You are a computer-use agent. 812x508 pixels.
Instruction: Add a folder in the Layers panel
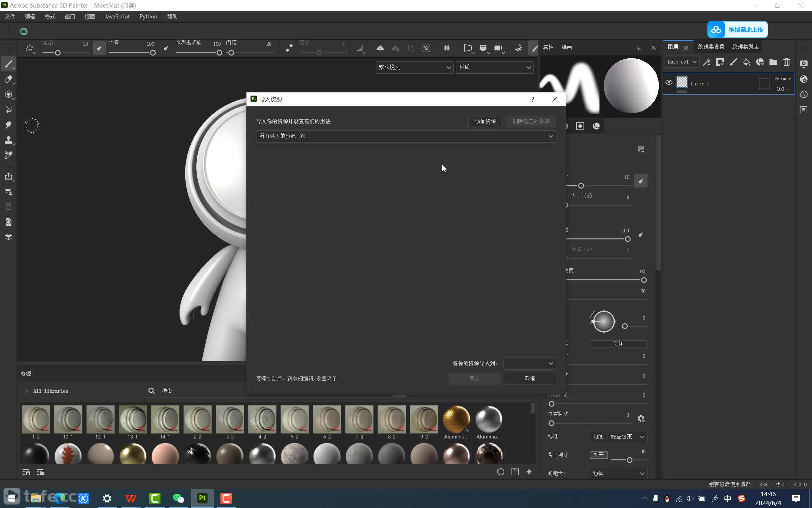click(773, 62)
